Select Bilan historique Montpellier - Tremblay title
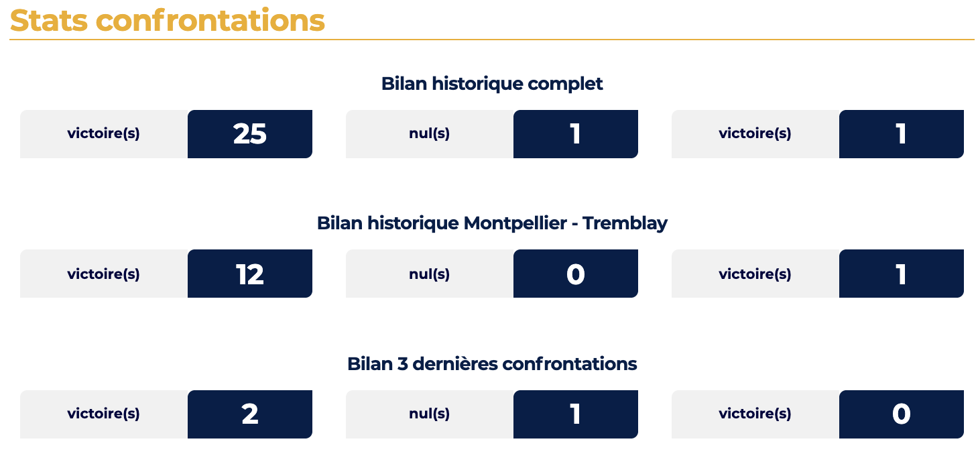This screenshot has width=980, height=468. pos(492,223)
